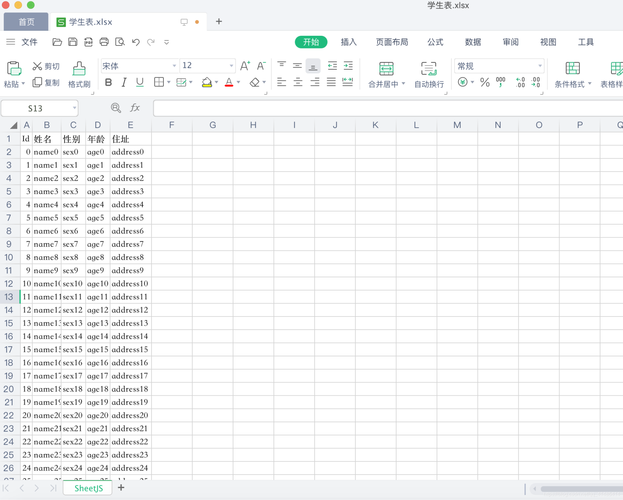Screen dimensions: 623x500
Task: Go to the 首页 home tab
Action: pyautogui.click(x=26, y=22)
